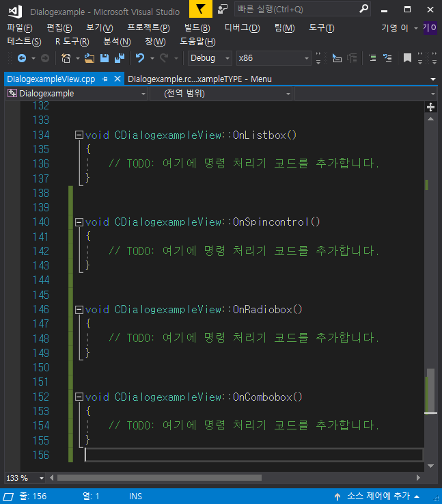Click the source control up arrow icon

click(337, 496)
